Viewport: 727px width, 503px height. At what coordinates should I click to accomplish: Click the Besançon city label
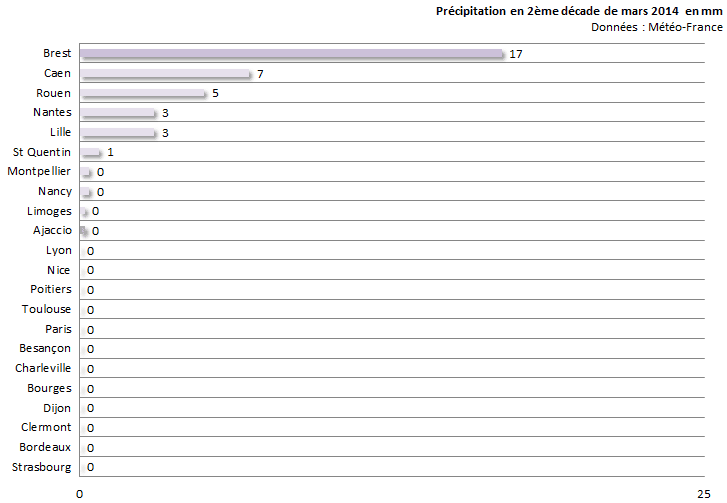(45, 348)
